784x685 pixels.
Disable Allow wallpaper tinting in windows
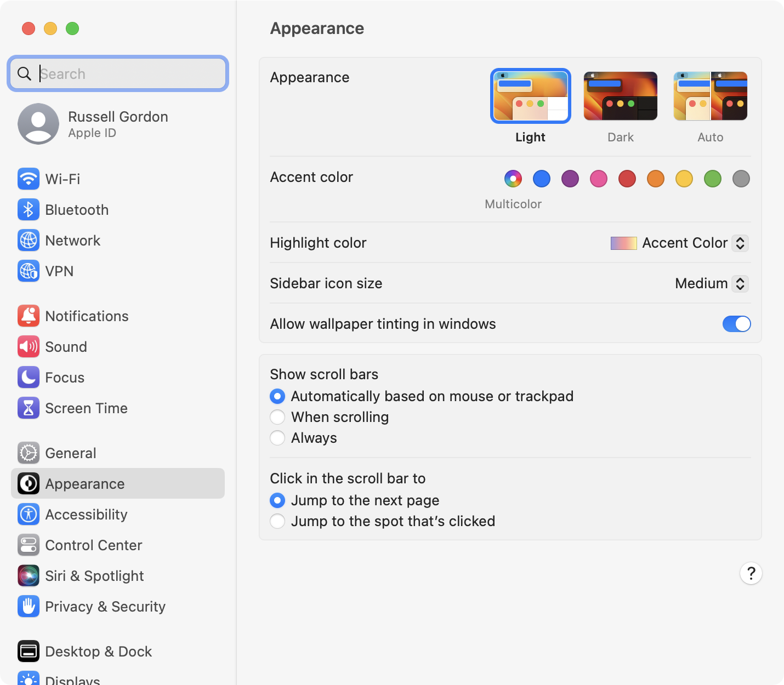point(736,324)
